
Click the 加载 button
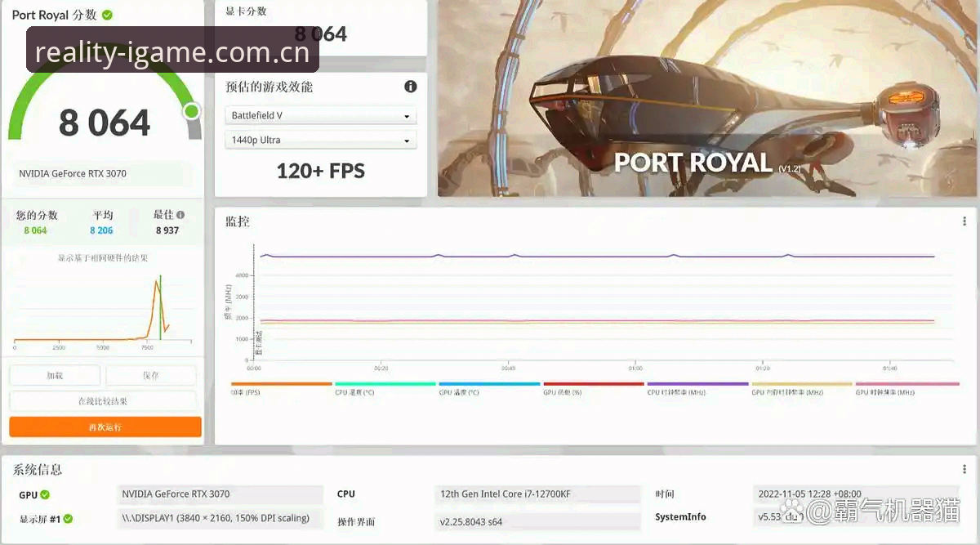coord(55,375)
